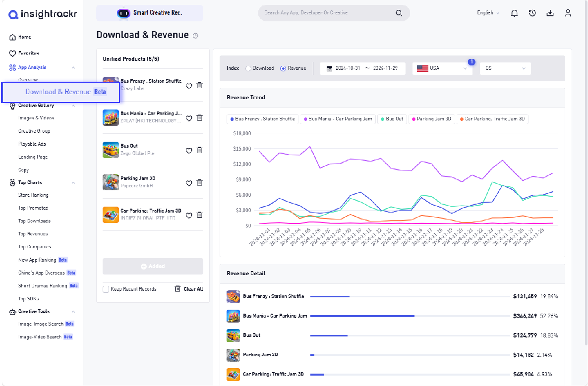
Task: Click the help icon beside Download & Revenue title
Action: pyautogui.click(x=195, y=36)
